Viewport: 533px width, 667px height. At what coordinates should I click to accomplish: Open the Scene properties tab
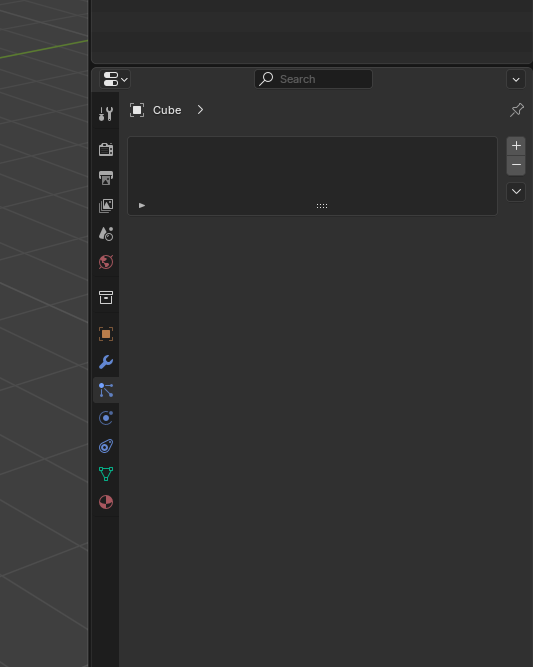click(x=106, y=234)
